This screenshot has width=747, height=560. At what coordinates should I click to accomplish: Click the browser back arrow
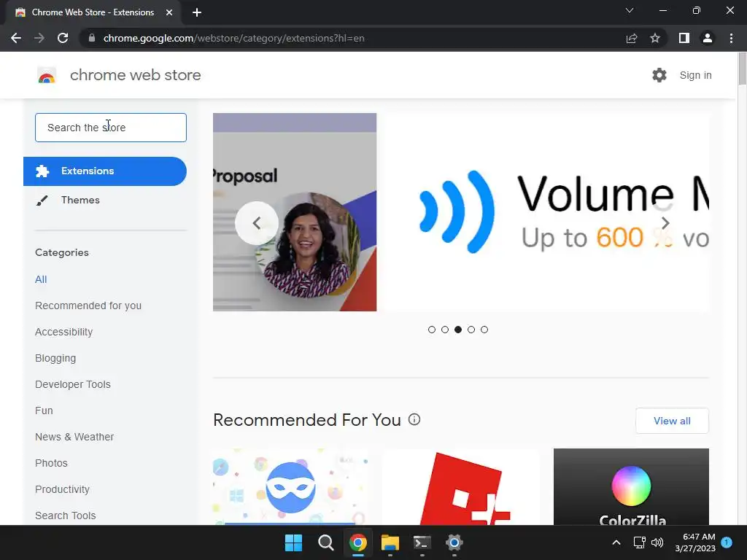pos(16,38)
